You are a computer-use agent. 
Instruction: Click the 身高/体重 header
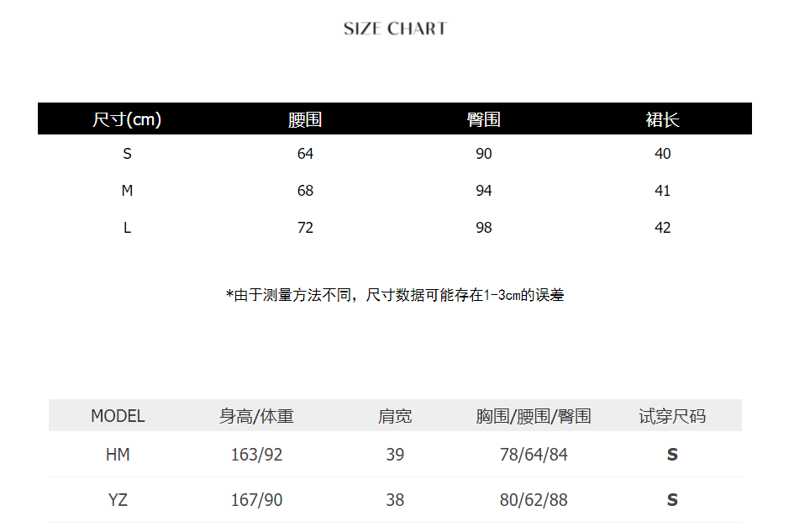[256, 416]
